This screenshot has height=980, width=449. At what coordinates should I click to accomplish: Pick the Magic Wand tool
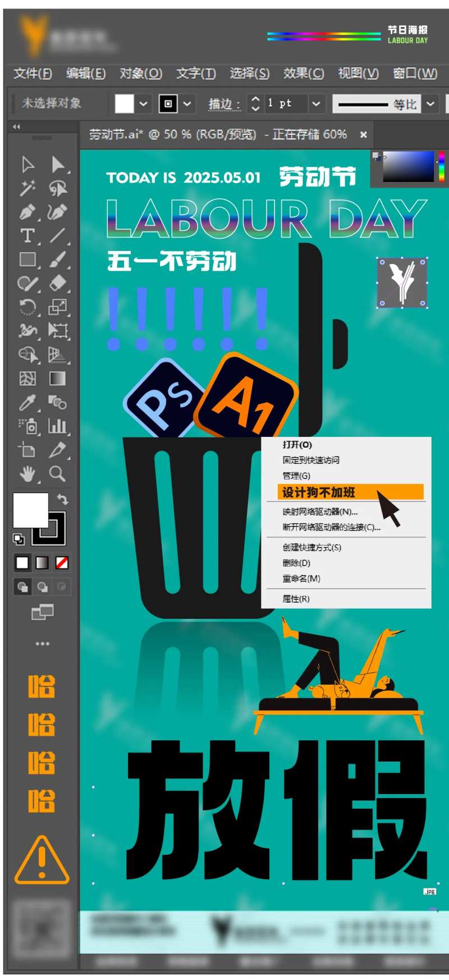pyautogui.click(x=27, y=188)
